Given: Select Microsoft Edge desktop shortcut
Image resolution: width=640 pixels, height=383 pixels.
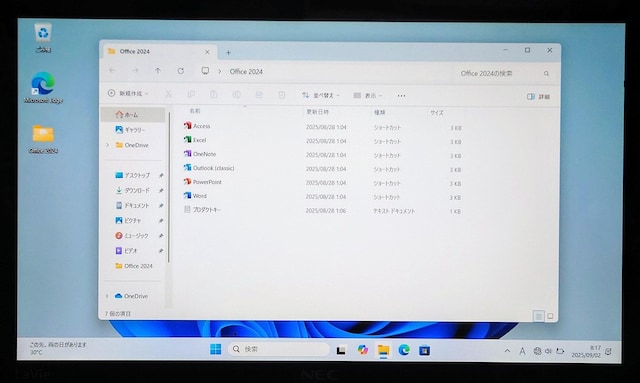Looking at the screenshot, I should pos(43,87).
